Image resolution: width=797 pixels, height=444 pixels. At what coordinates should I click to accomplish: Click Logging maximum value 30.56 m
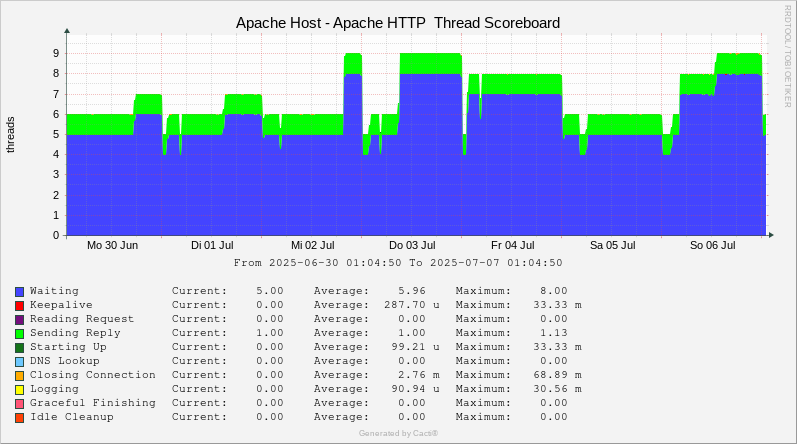pos(557,389)
